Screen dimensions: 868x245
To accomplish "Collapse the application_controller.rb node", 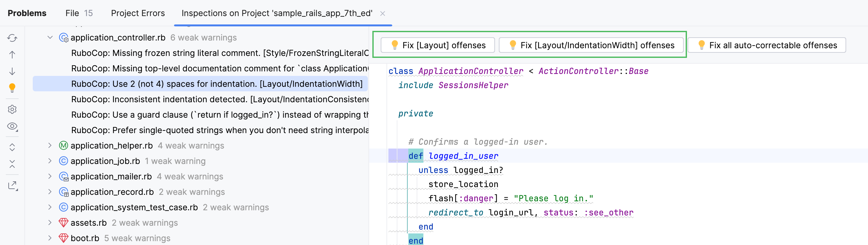I will pyautogui.click(x=50, y=38).
